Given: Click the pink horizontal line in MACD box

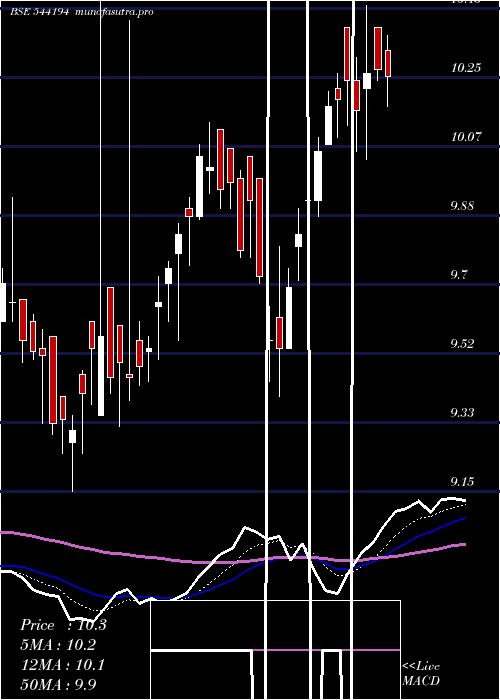Looking at the screenshot, I should point(326,650).
